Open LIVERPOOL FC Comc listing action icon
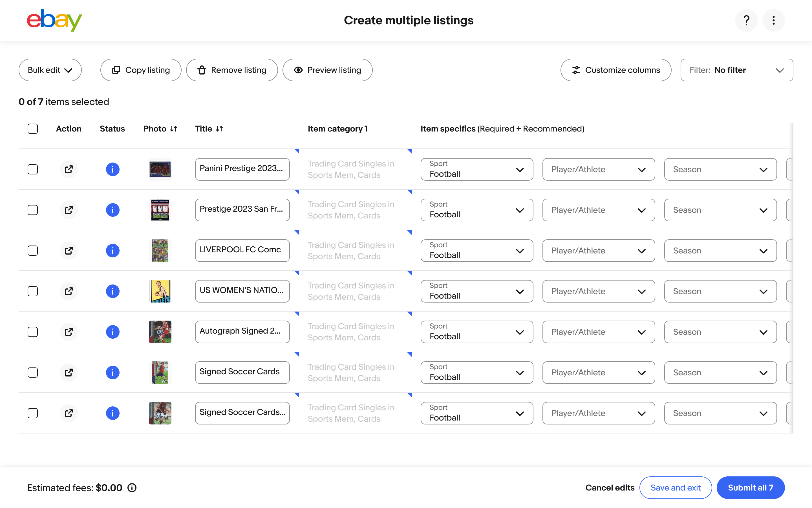 click(x=69, y=251)
